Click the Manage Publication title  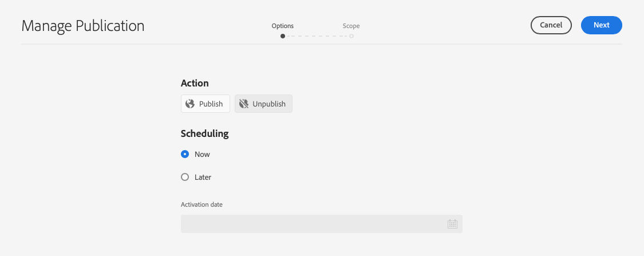83,26
